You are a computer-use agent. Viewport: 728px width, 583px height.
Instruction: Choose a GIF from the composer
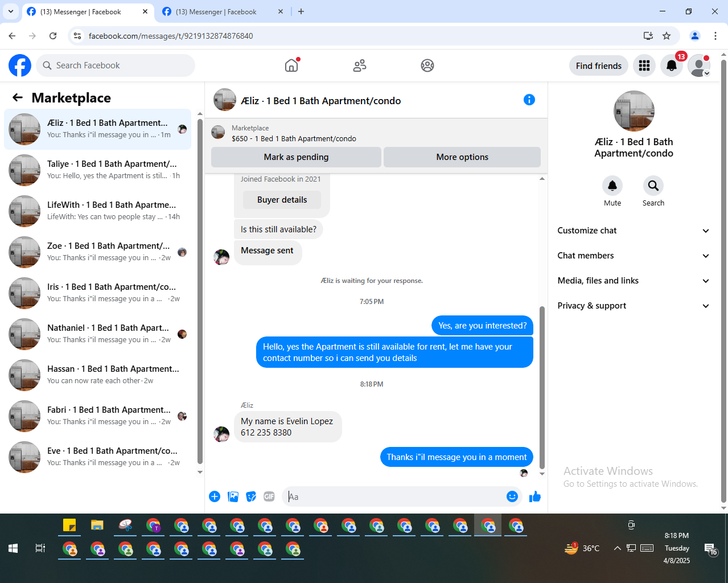coord(269,496)
